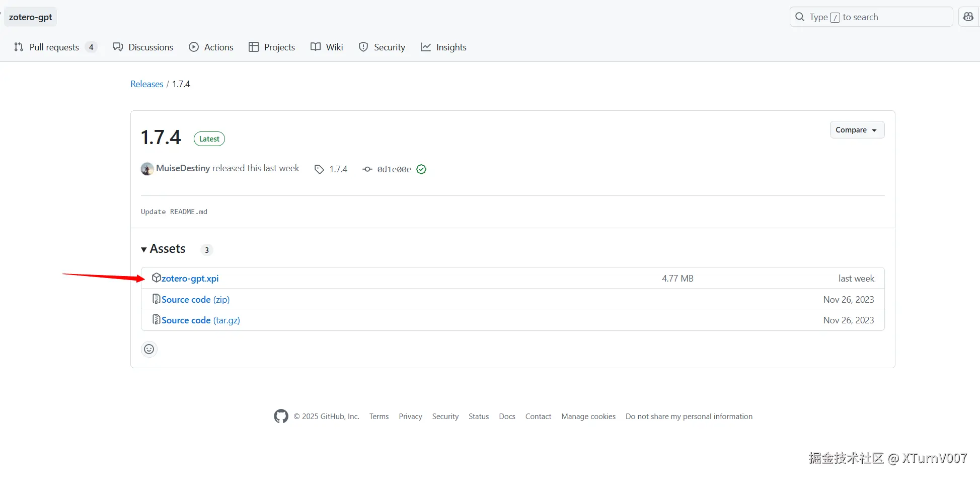Open the Projects tab
Screen dimensions: 980x478
click(x=272, y=47)
